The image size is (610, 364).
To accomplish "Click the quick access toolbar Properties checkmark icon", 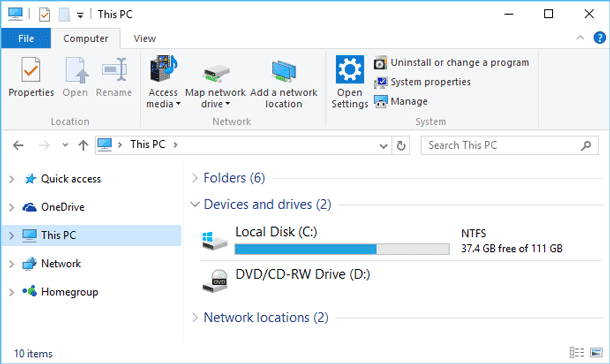I will 44,15.
